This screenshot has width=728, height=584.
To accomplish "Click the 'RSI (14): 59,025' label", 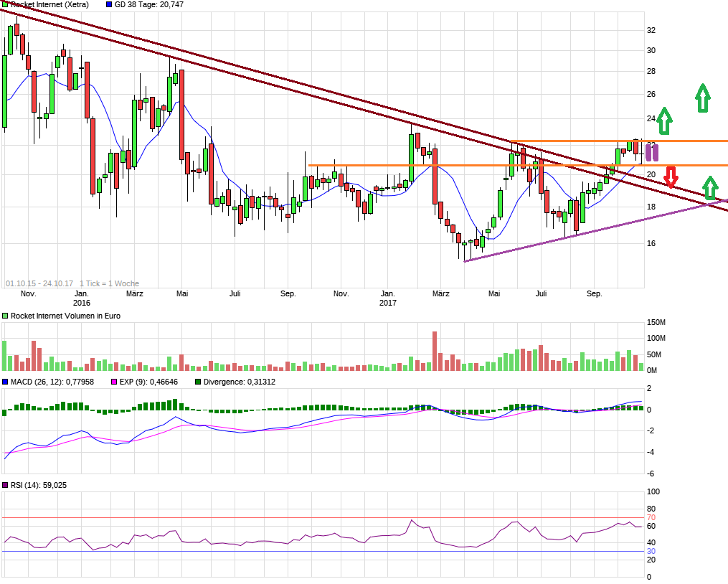I will tap(39, 485).
